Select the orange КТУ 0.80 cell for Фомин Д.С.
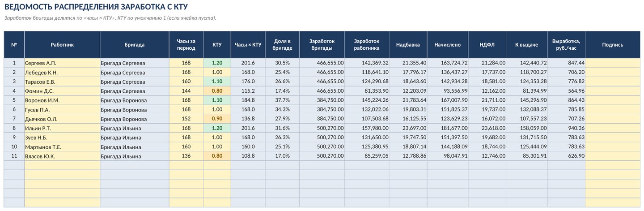 (x=217, y=91)
